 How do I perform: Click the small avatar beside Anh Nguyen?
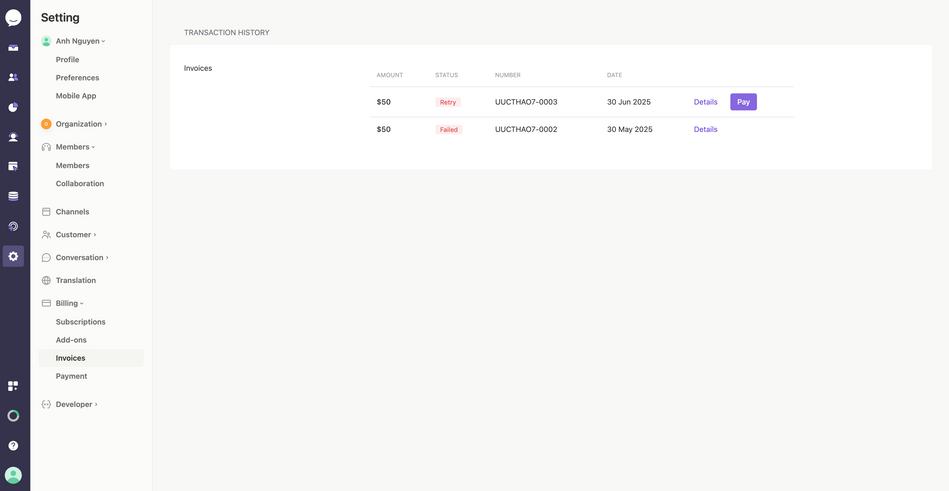coord(46,41)
